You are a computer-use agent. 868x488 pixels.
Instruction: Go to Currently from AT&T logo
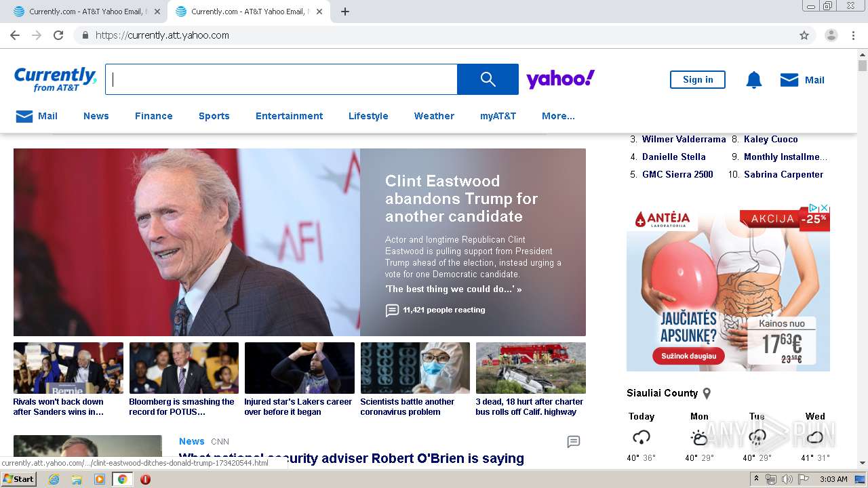pos(56,79)
